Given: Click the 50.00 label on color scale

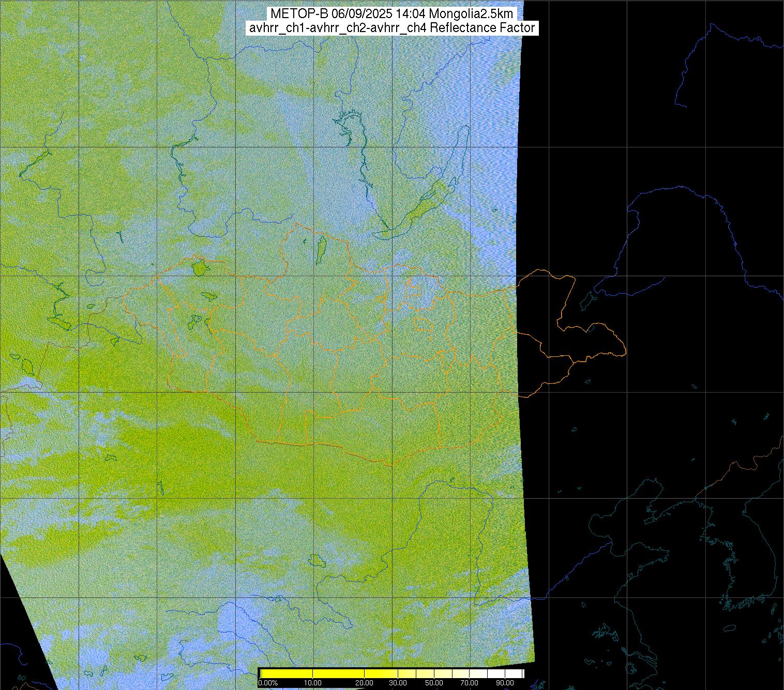Looking at the screenshot, I should pos(434,684).
